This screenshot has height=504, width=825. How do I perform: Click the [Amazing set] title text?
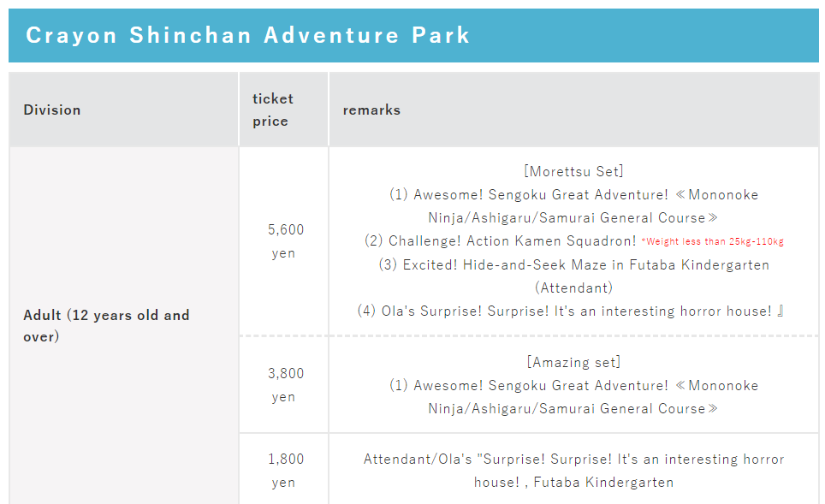(573, 363)
